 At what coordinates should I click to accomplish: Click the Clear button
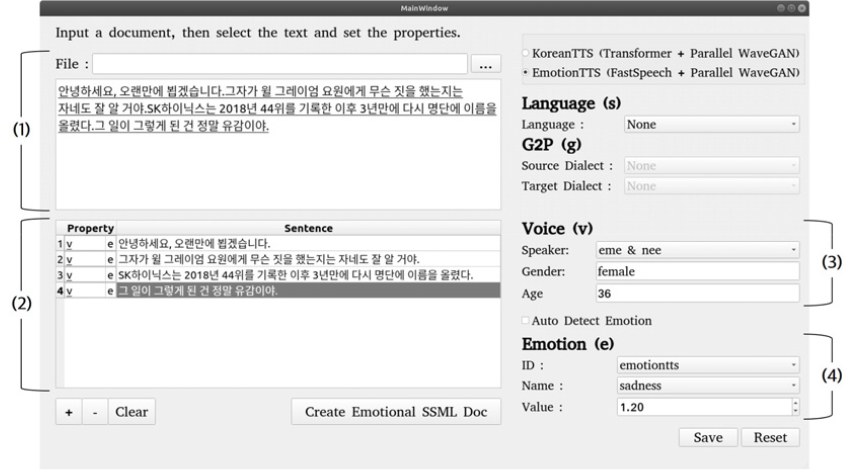coord(132,412)
